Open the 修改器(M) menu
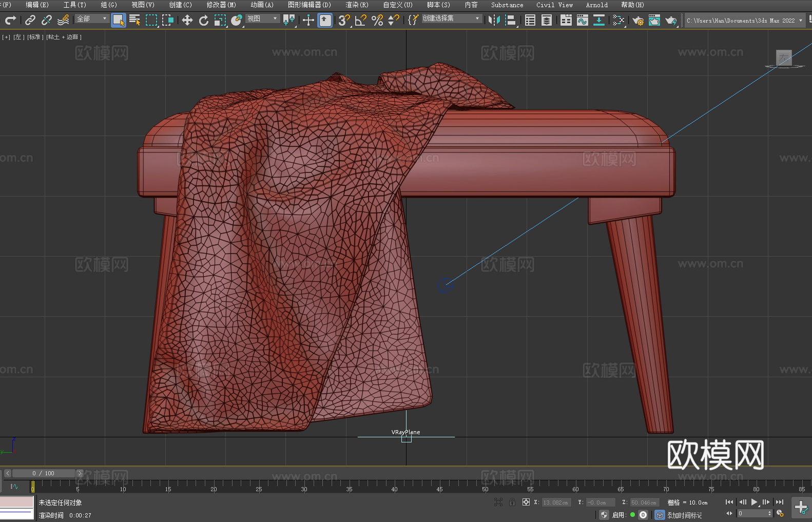Image resolution: width=812 pixels, height=522 pixels. coord(221,5)
